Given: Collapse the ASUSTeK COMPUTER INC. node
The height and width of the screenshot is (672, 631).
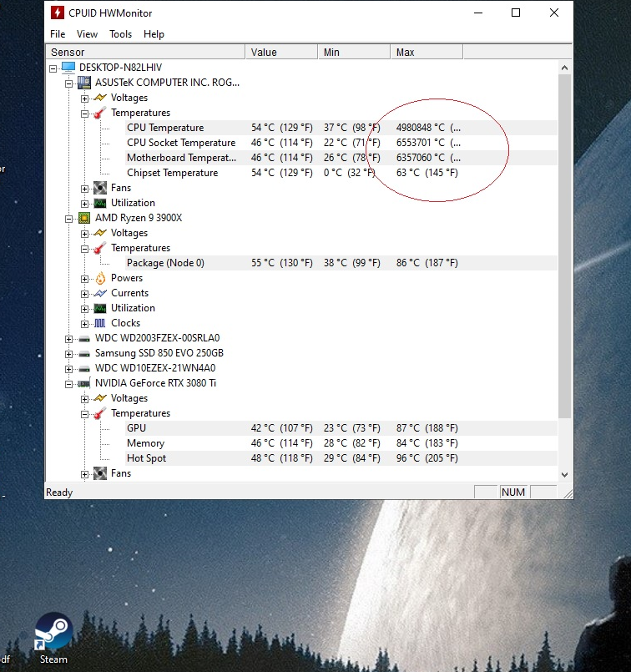Looking at the screenshot, I should point(68,83).
